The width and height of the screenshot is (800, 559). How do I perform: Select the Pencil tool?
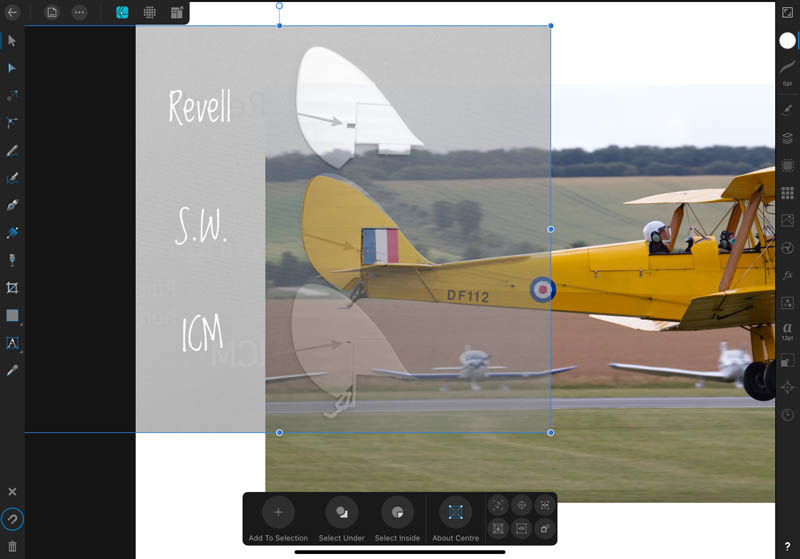pyautogui.click(x=12, y=150)
